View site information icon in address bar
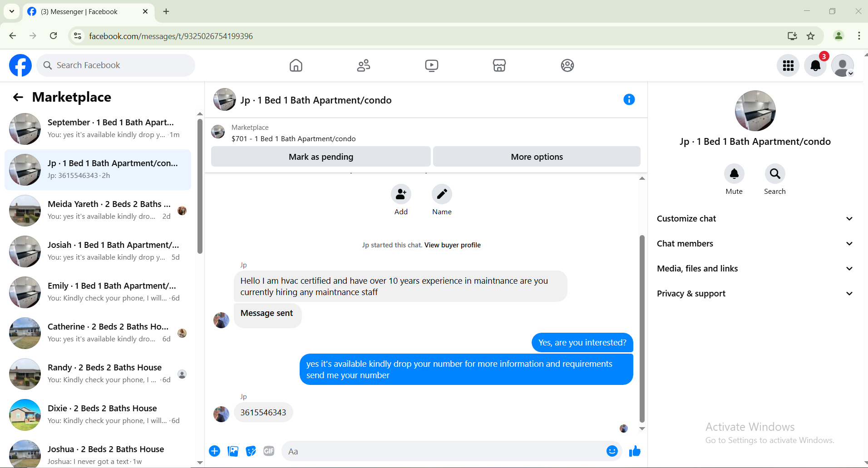 point(78,36)
